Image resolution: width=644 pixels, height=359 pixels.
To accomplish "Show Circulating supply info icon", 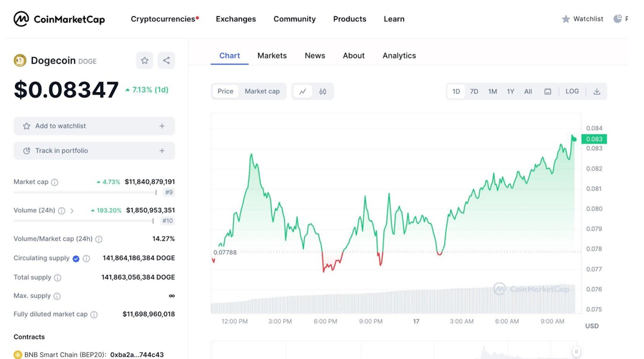I will (86, 258).
